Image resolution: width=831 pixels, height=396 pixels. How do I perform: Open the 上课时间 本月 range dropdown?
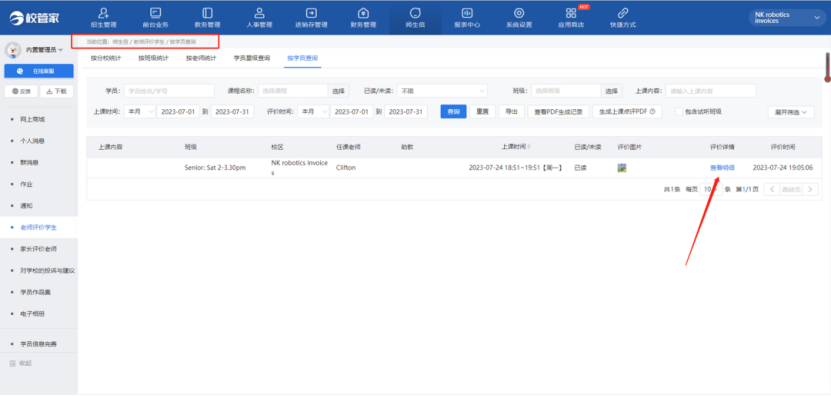click(x=140, y=111)
